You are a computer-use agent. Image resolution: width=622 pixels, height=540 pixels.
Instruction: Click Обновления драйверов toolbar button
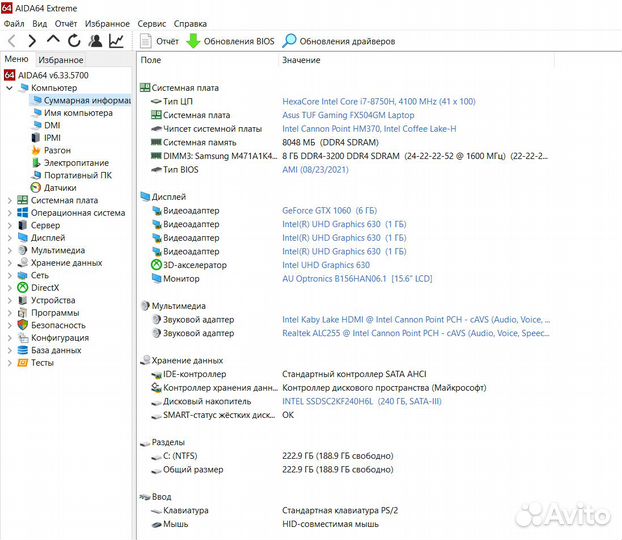point(339,41)
